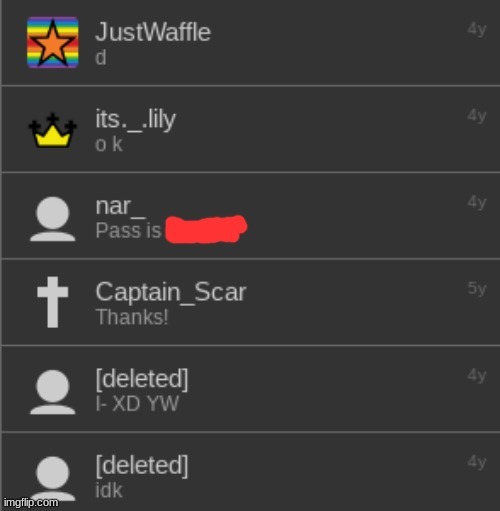Screen dimensions: 500x511
Task: Open the Captain_Scar username
Action: tap(171, 292)
